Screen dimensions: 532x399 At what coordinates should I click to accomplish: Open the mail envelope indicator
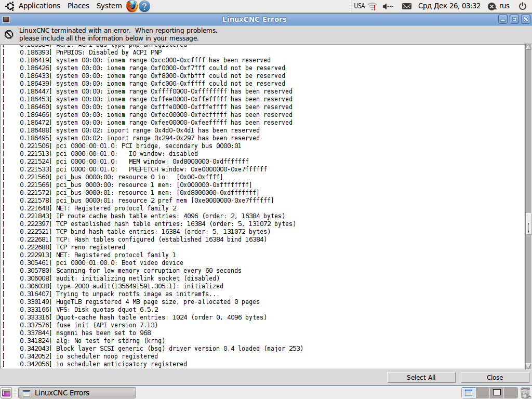[x=406, y=6]
